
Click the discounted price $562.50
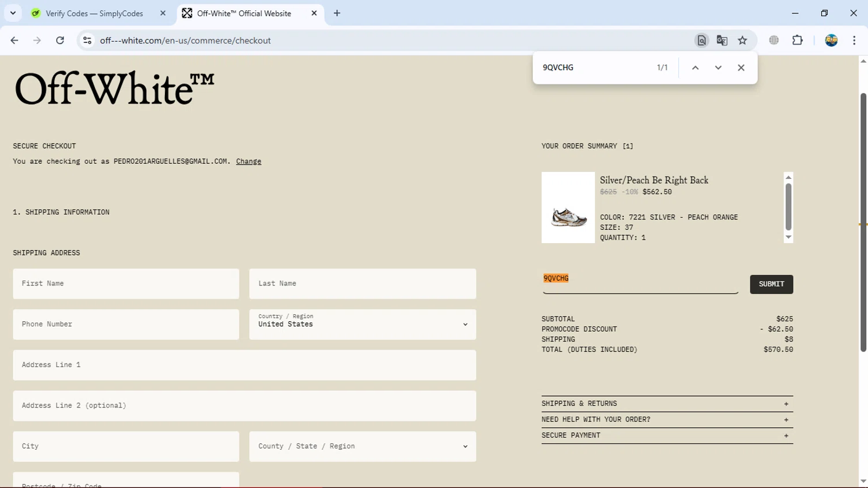657,192
